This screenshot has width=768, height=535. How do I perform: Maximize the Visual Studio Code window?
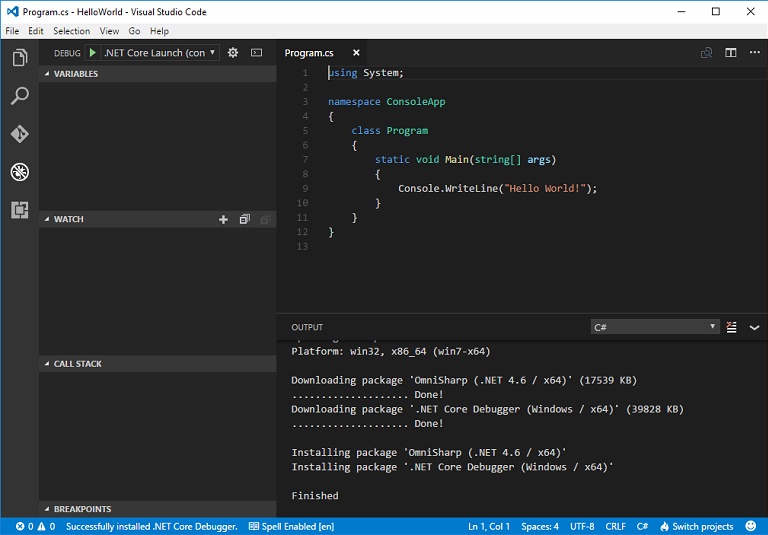(x=716, y=12)
